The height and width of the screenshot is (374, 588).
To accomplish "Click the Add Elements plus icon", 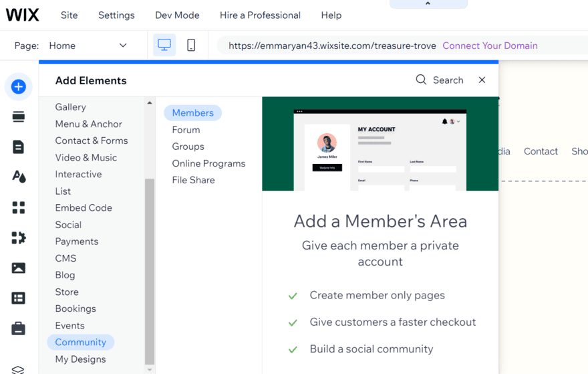I will (x=19, y=87).
